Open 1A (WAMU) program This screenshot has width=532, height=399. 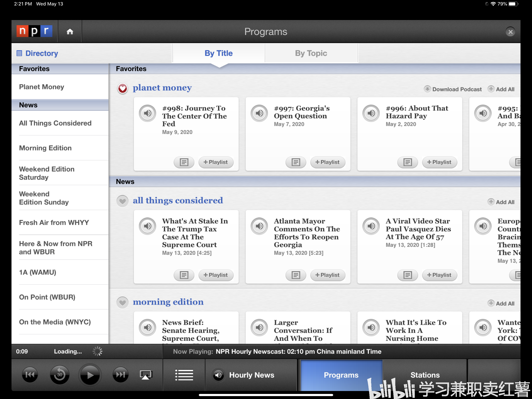point(60,272)
